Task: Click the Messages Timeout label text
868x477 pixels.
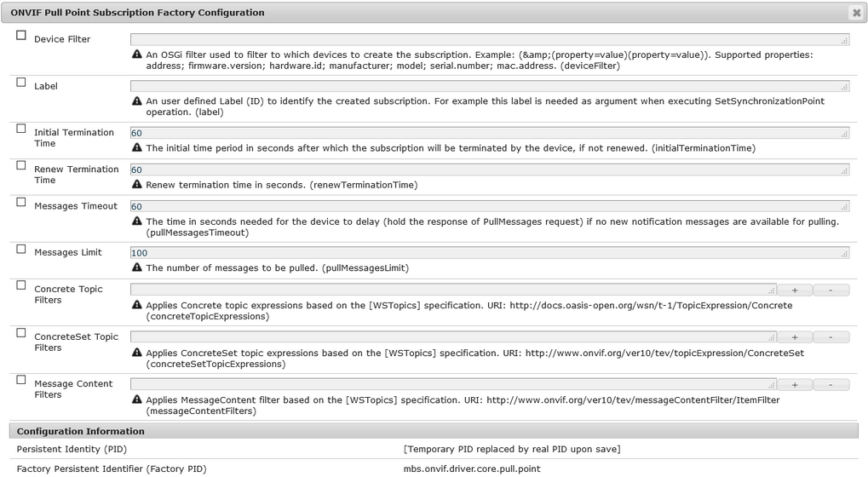Action: tap(76, 206)
